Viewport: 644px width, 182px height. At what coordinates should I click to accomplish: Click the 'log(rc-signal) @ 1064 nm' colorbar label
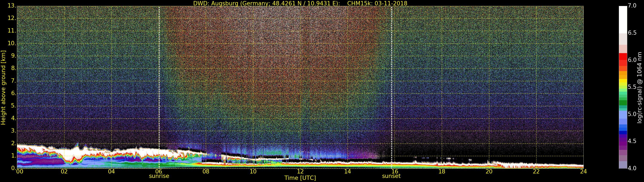[x=639, y=88]
